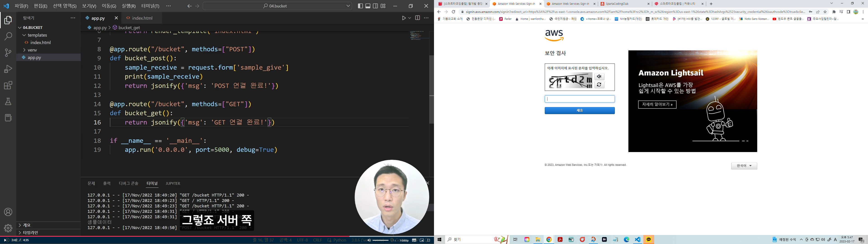Viewport: 868px width, 244px height.
Task: Switch to the 문제 panel tab
Action: click(x=91, y=183)
